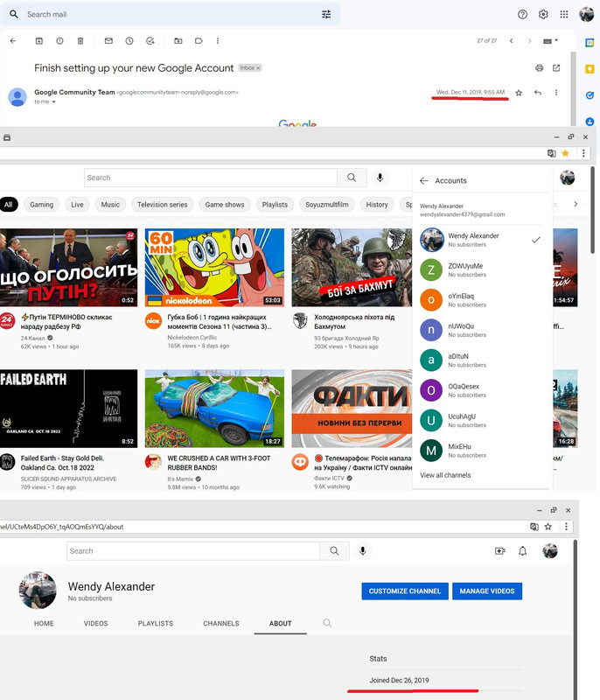Viewport: 600px width, 700px height.
Task: Click CUSTOMIZE CHANNEL button
Action: [405, 591]
